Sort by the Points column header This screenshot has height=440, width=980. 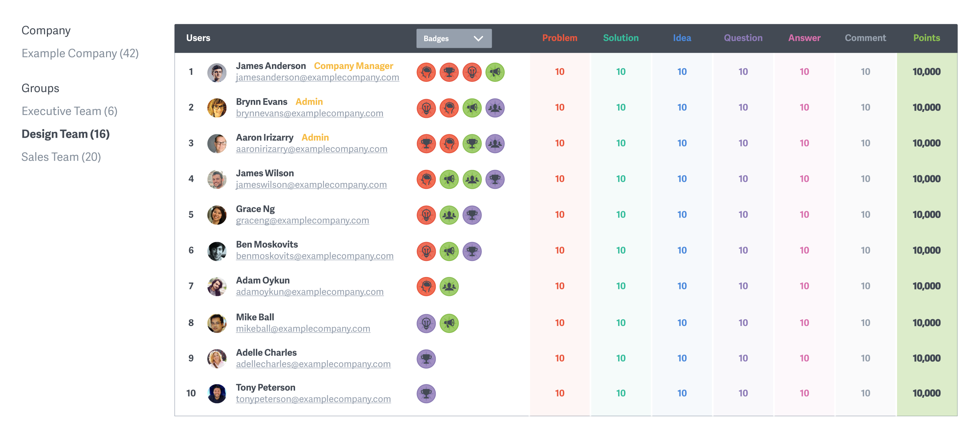pos(926,38)
